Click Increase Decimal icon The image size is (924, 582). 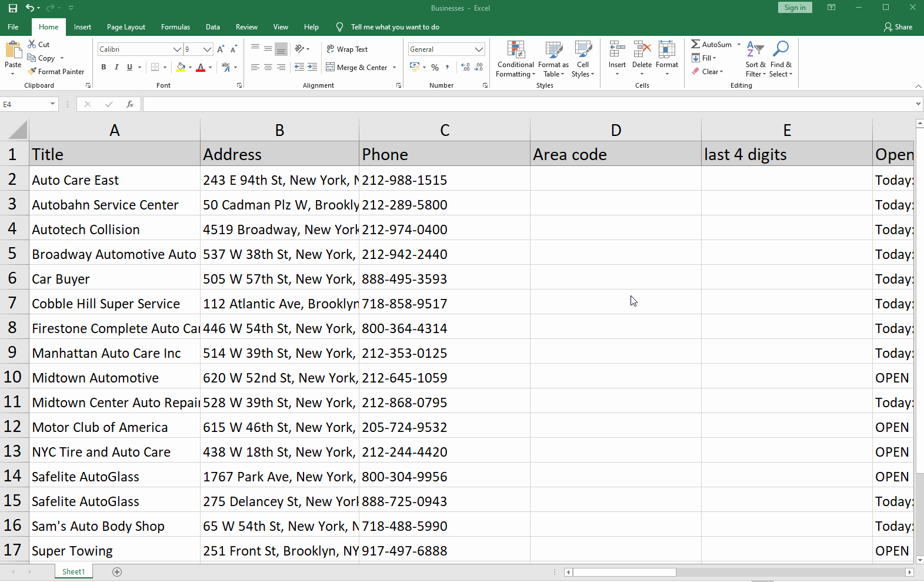coord(465,68)
